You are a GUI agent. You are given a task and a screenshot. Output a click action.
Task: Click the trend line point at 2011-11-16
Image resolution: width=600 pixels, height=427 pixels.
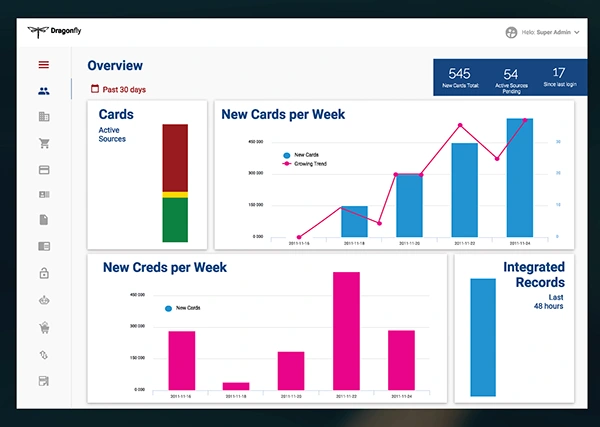(299, 237)
